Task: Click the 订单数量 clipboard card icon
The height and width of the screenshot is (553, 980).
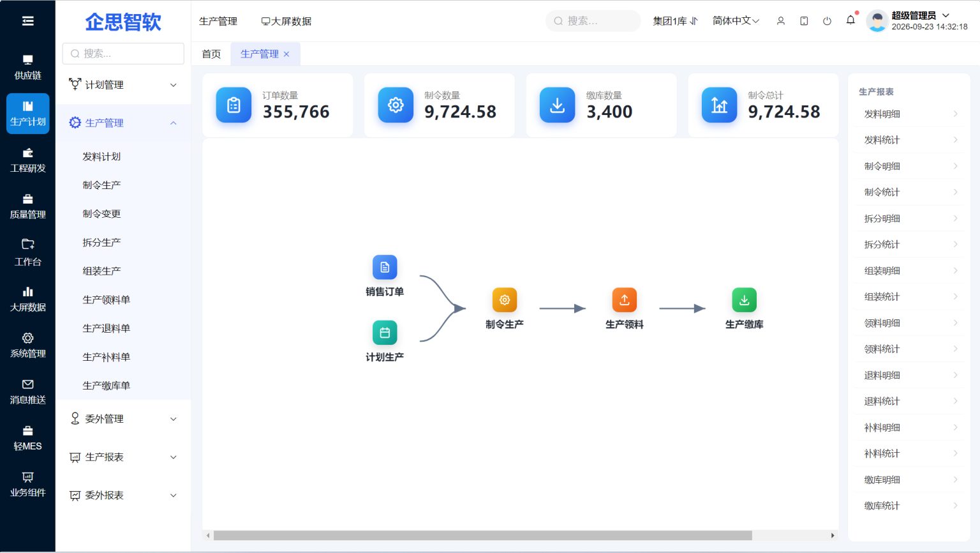Action: tap(234, 105)
